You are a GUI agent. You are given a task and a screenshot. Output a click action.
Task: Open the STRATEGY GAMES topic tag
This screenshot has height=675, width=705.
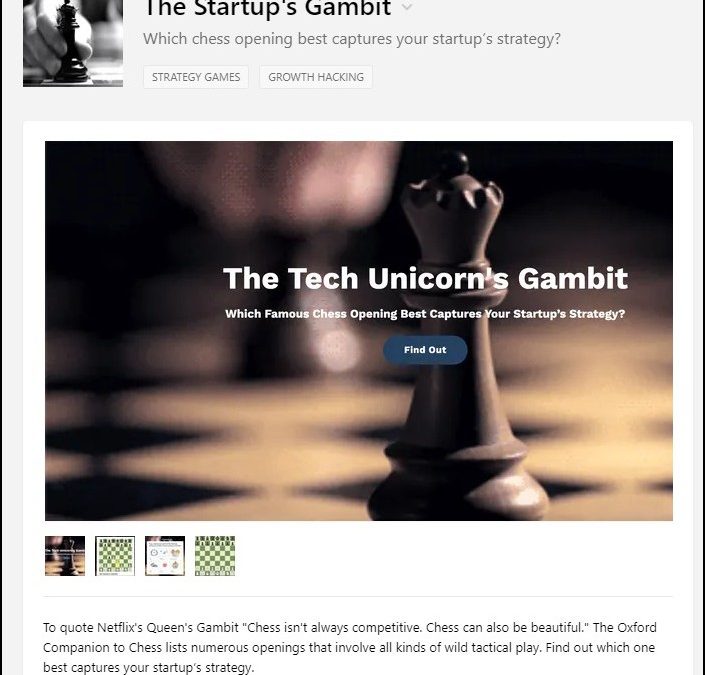[x=196, y=77]
